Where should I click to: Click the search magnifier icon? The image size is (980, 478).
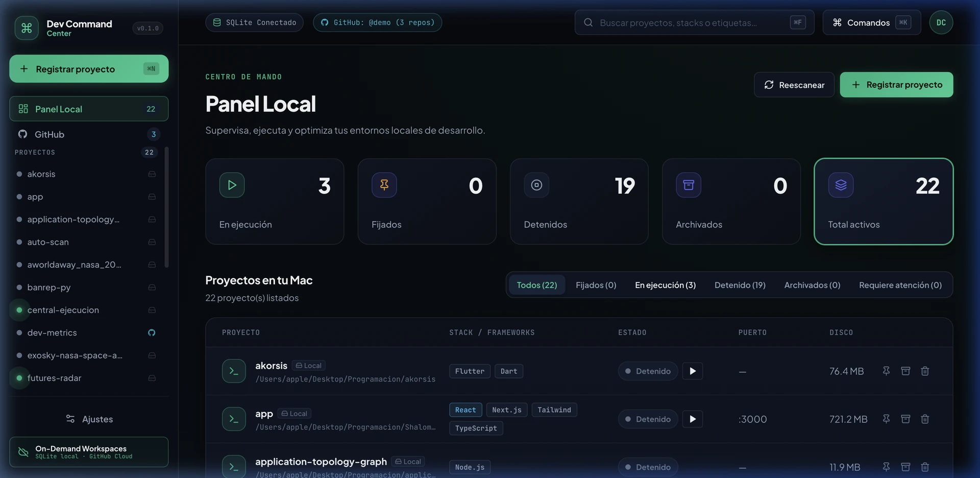coord(588,22)
